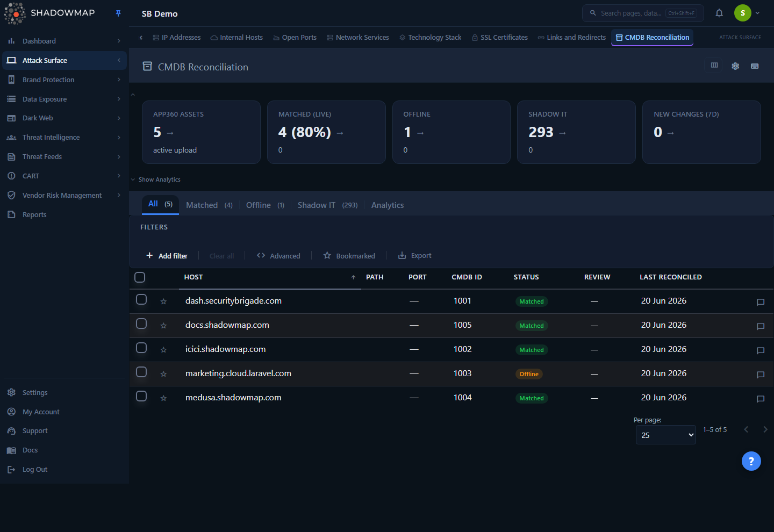Image resolution: width=774 pixels, height=532 pixels.
Task: Open the Per page dropdown showing 25
Action: [666, 435]
